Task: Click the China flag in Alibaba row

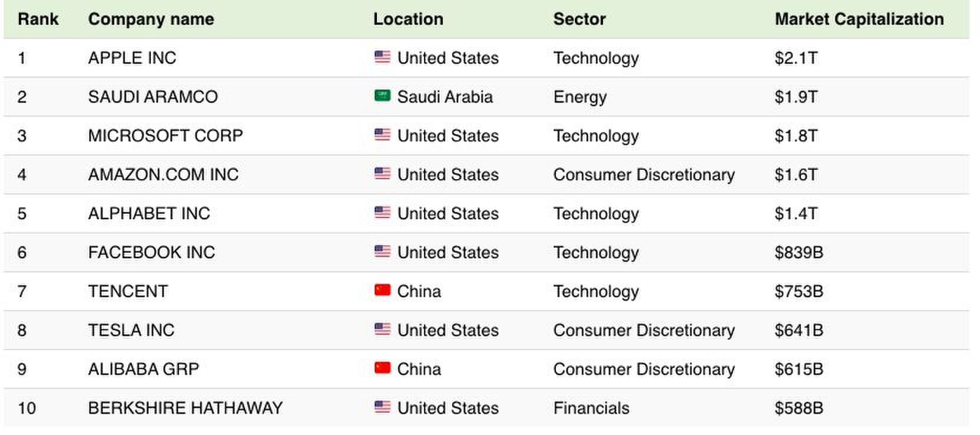Action: 382,368
